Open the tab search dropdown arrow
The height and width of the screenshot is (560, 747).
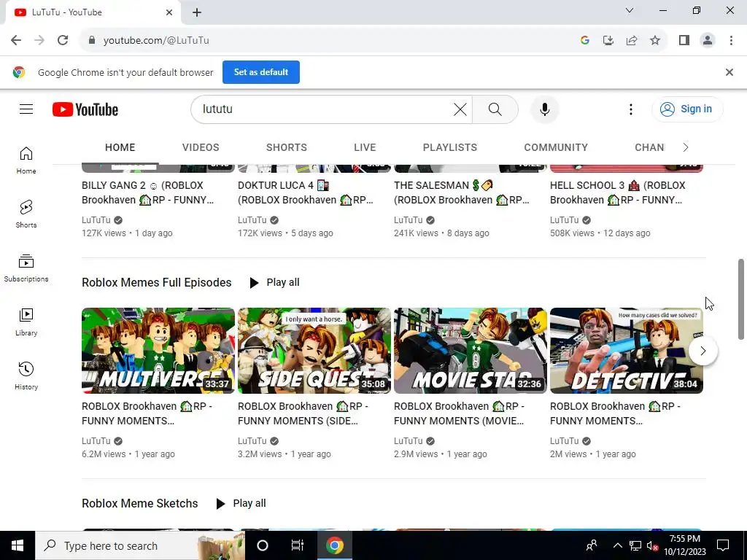pos(630,10)
